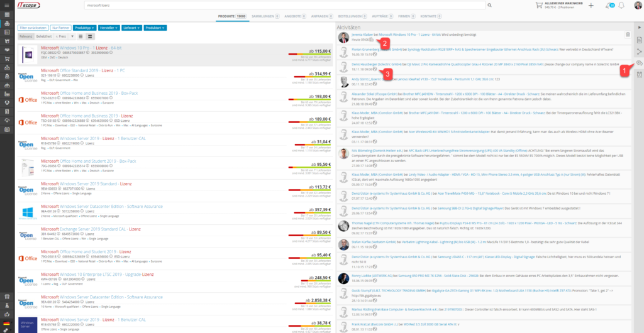Click the info icon next to FQC-08922

pyautogui.click(x=58, y=53)
